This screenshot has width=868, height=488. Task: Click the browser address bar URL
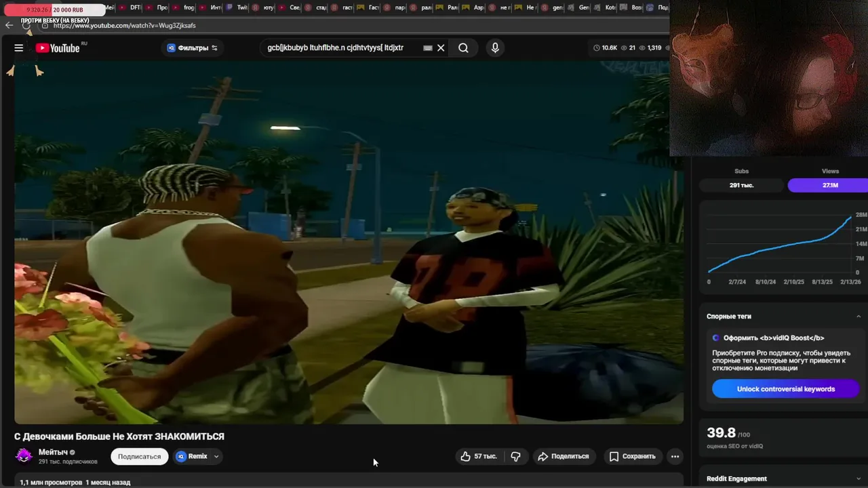coord(124,26)
